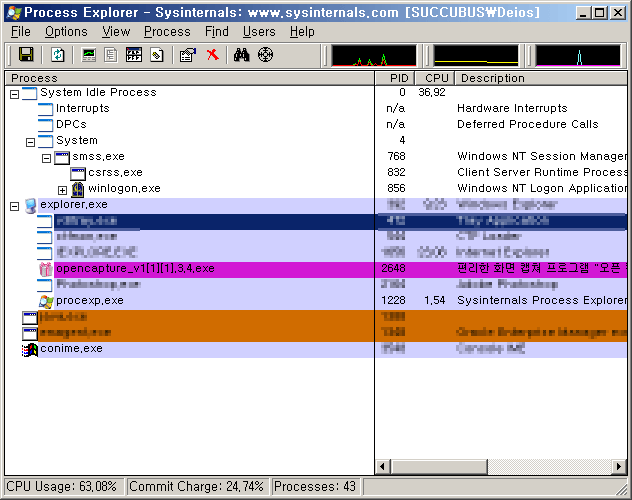Collapse the System process node
The width and height of the screenshot is (632, 500).
[30, 142]
